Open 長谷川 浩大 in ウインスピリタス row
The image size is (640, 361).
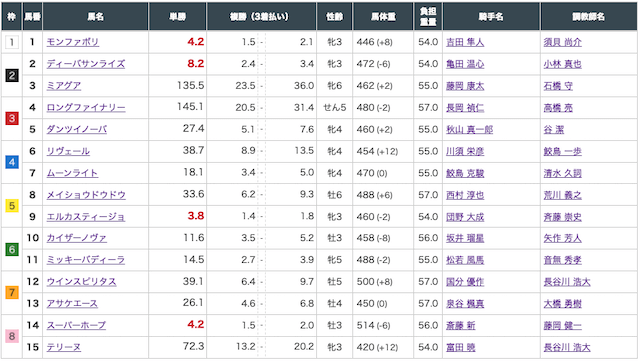click(567, 282)
